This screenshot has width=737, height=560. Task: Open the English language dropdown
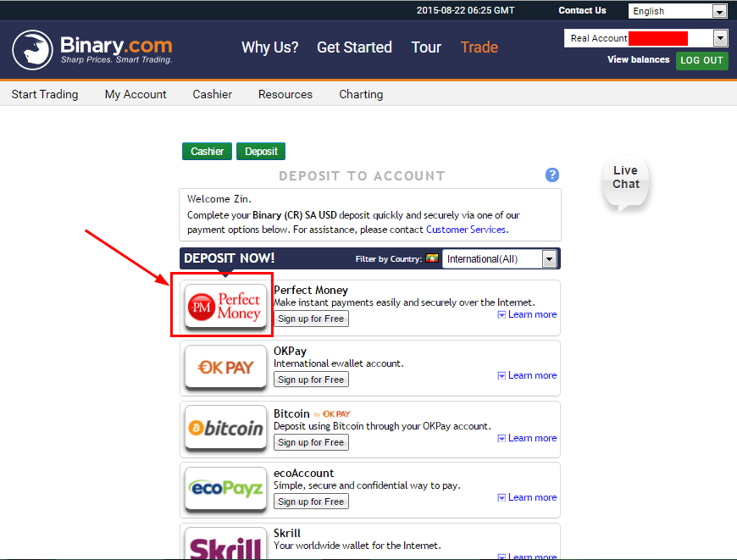click(678, 11)
